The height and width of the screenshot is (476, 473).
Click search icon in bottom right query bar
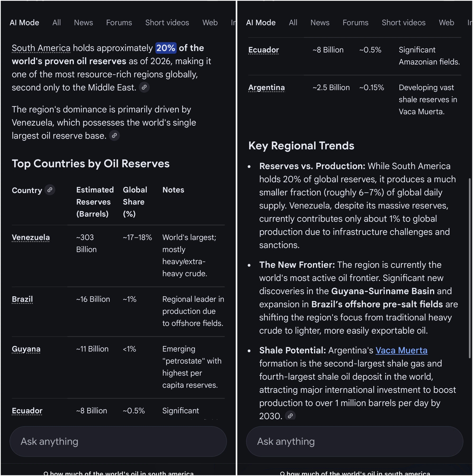point(282,473)
